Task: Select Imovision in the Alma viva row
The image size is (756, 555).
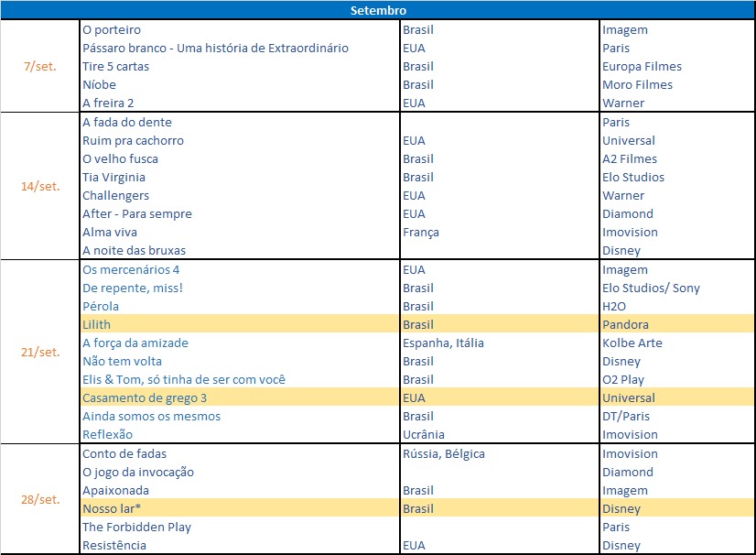Action: (x=630, y=232)
